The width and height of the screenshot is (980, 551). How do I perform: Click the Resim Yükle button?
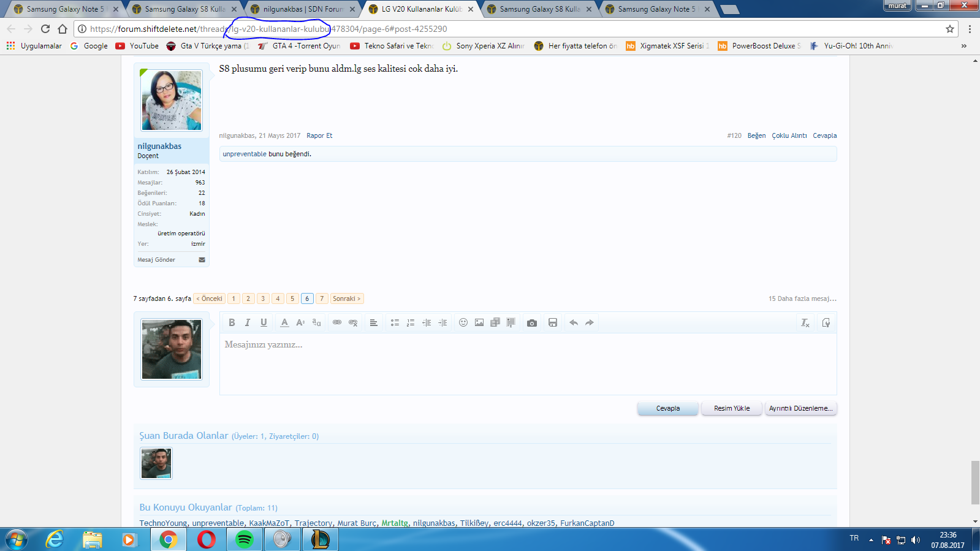click(x=732, y=408)
